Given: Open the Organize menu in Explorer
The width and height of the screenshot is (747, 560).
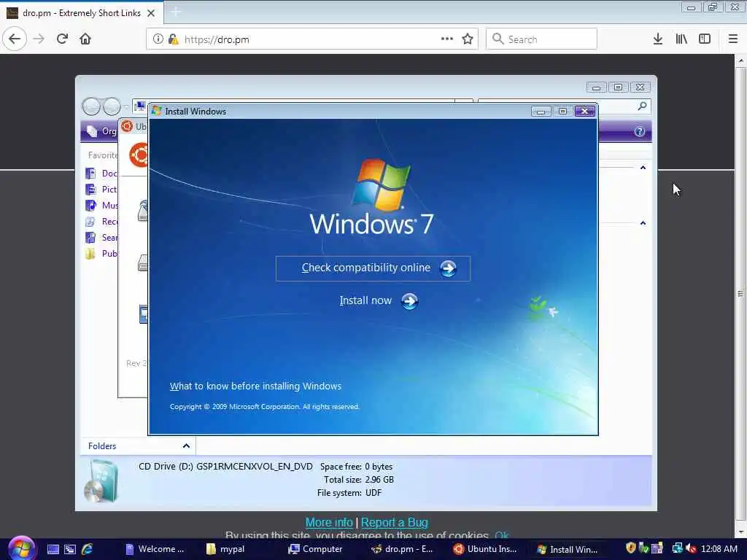Looking at the screenshot, I should [x=101, y=131].
